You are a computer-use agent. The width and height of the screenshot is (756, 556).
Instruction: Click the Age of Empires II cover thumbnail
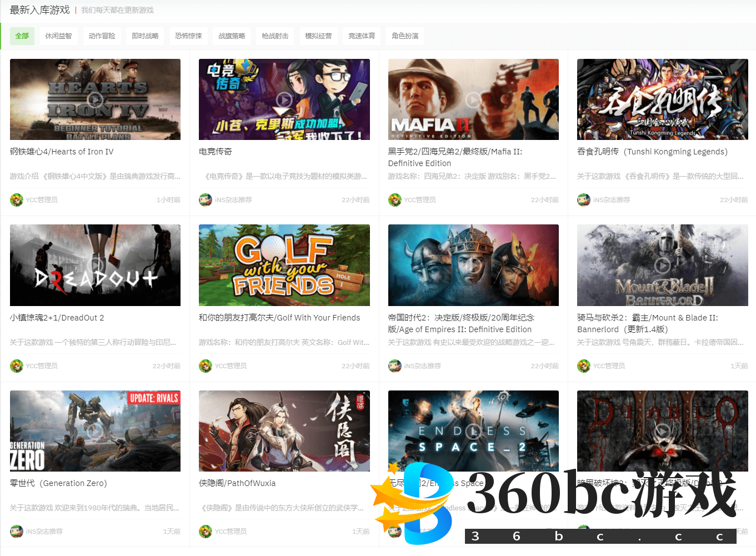pyautogui.click(x=473, y=265)
